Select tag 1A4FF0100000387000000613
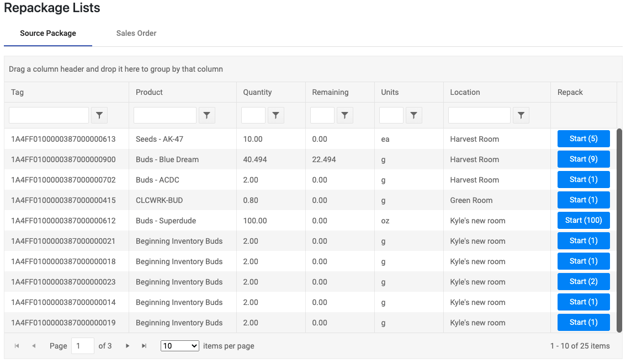The width and height of the screenshot is (626, 364). (63, 139)
